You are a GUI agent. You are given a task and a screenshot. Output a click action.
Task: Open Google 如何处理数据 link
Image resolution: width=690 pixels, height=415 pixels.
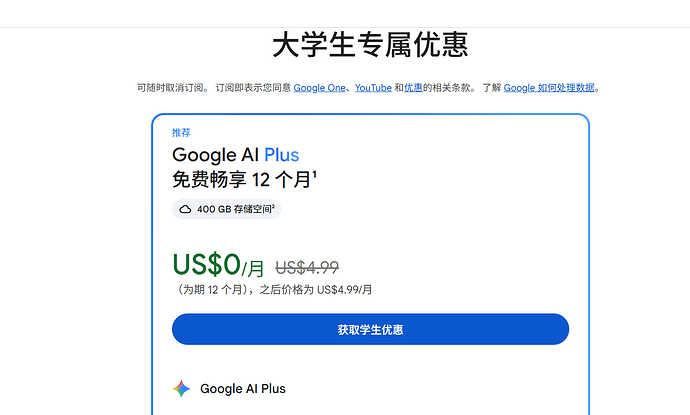pos(549,88)
